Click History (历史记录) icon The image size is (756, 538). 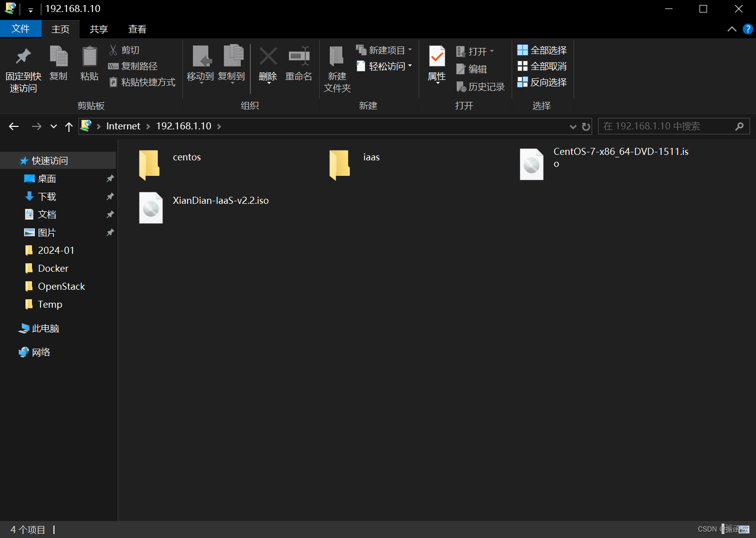click(x=461, y=87)
